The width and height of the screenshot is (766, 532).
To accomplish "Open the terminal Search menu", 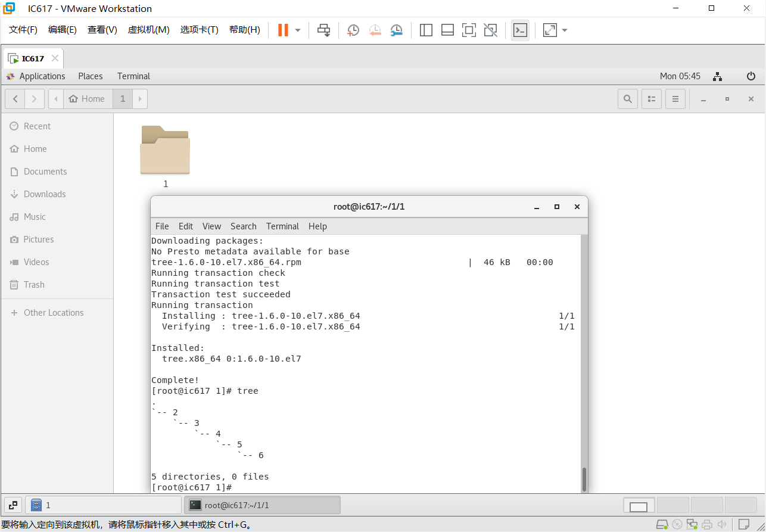I will [244, 226].
